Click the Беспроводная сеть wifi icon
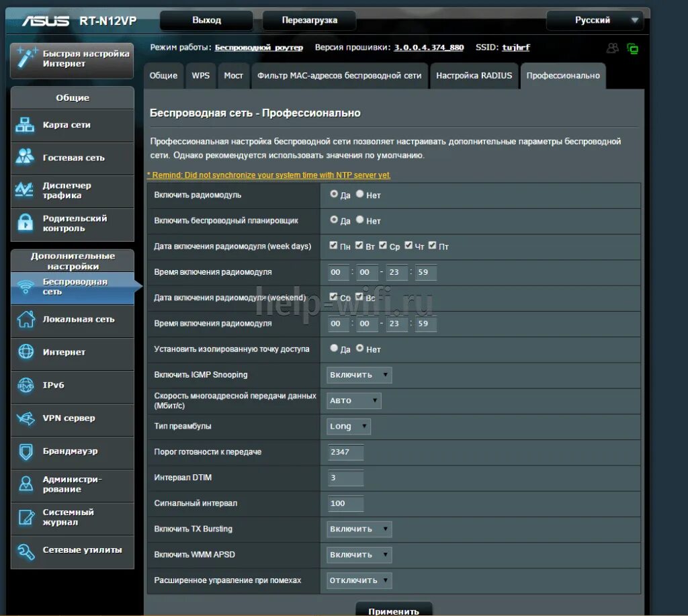Screen dimensions: 688x616 click(x=25, y=286)
